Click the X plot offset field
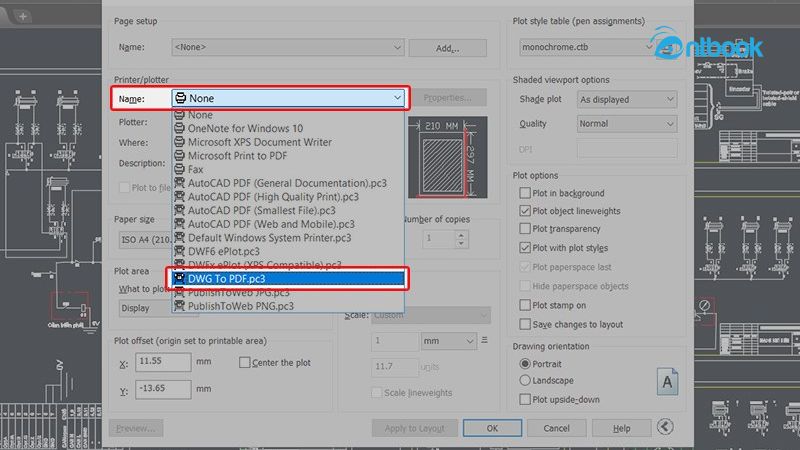 (x=163, y=362)
